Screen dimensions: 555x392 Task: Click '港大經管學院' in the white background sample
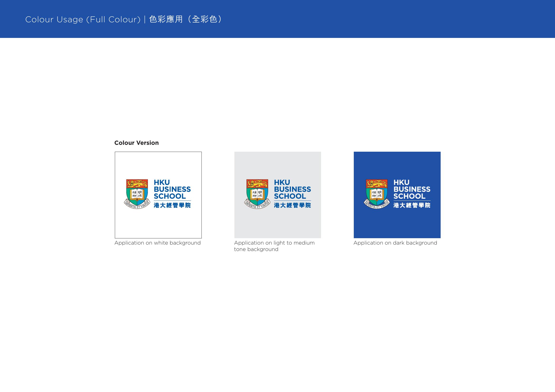172,205
